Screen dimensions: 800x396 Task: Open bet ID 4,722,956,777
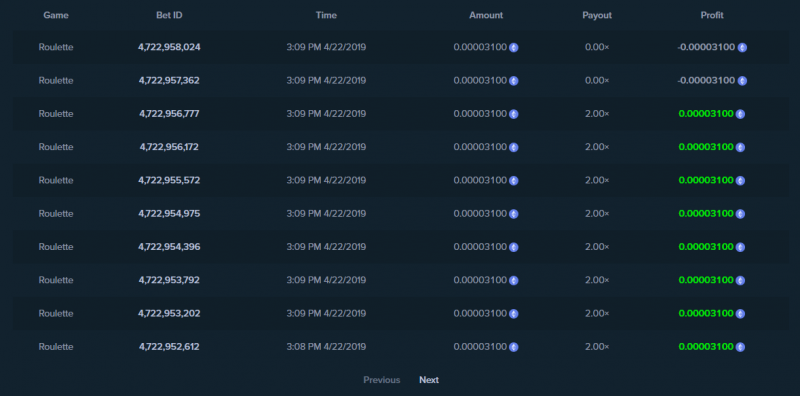pos(169,113)
